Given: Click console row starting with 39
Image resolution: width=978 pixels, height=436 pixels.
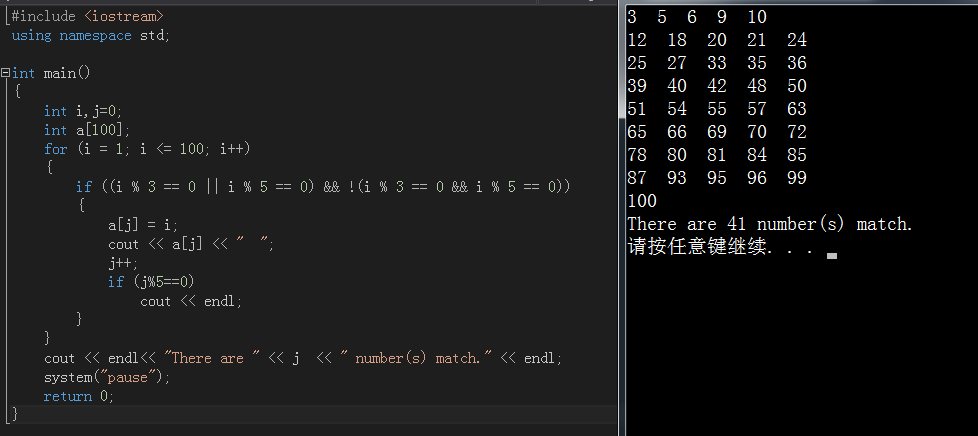Looking at the screenshot, I should point(717,86).
